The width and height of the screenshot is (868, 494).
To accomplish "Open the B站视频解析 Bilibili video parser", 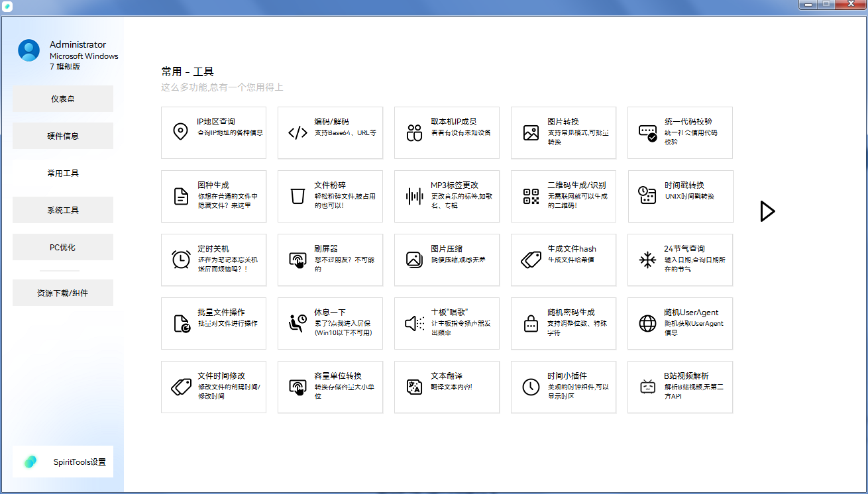I will [680, 387].
